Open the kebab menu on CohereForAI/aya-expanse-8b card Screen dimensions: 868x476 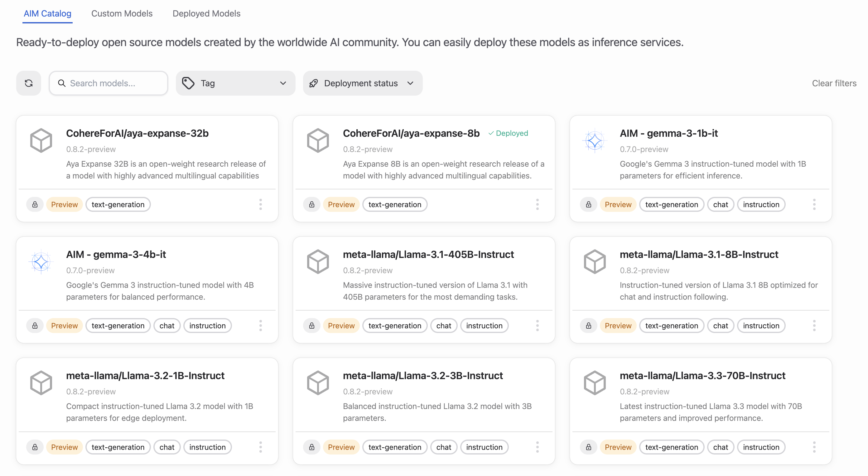(x=538, y=204)
